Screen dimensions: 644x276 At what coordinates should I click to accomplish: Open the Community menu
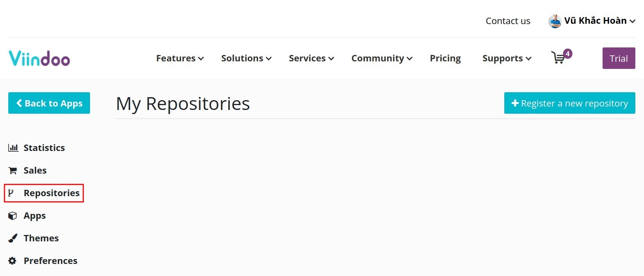382,58
